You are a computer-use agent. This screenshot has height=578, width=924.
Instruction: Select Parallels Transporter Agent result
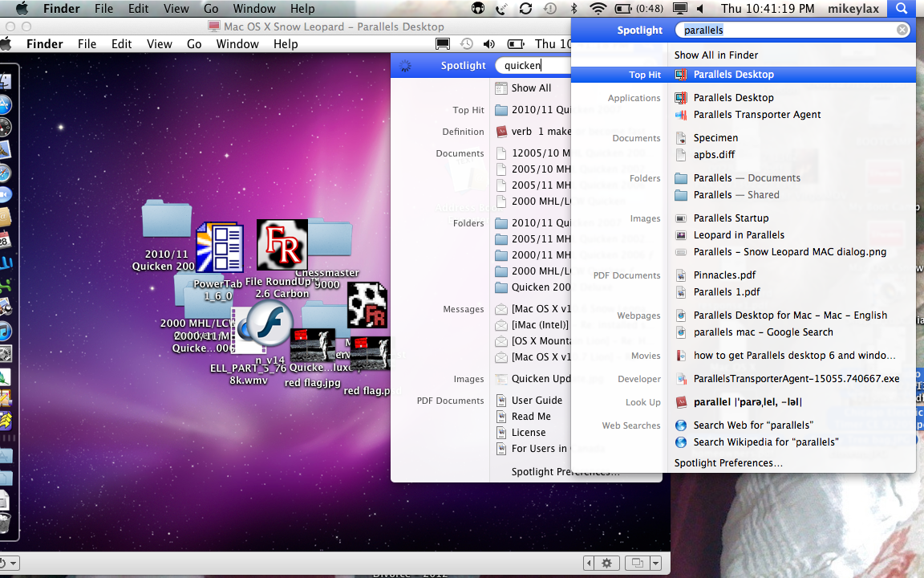pyautogui.click(x=756, y=115)
